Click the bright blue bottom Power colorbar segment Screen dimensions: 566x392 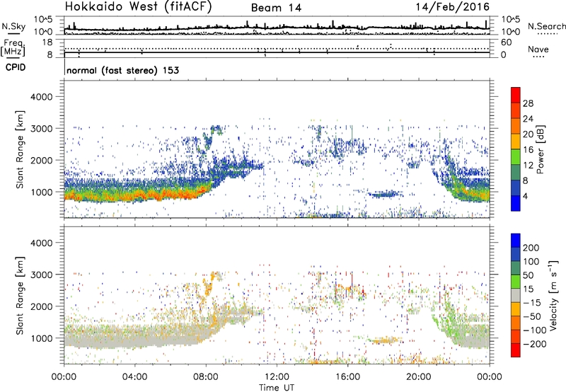click(x=516, y=203)
